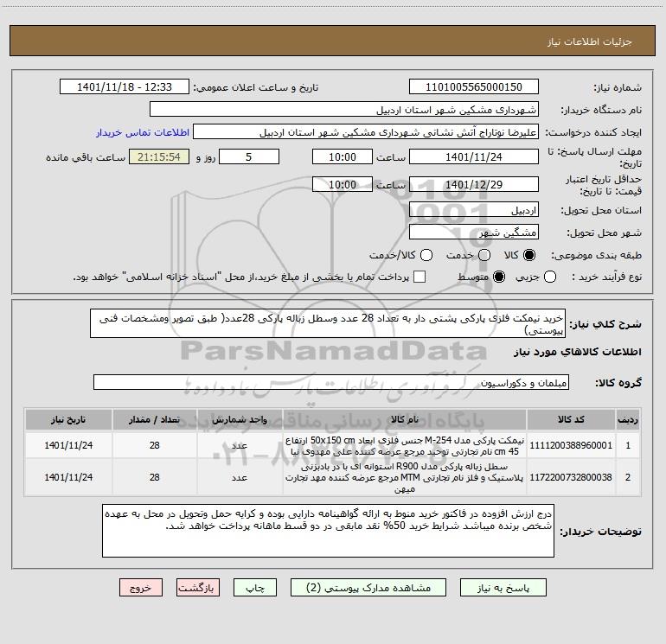The height and width of the screenshot is (644, 666).
Task: Click the M-254 park bench item name
Action: coord(405,446)
